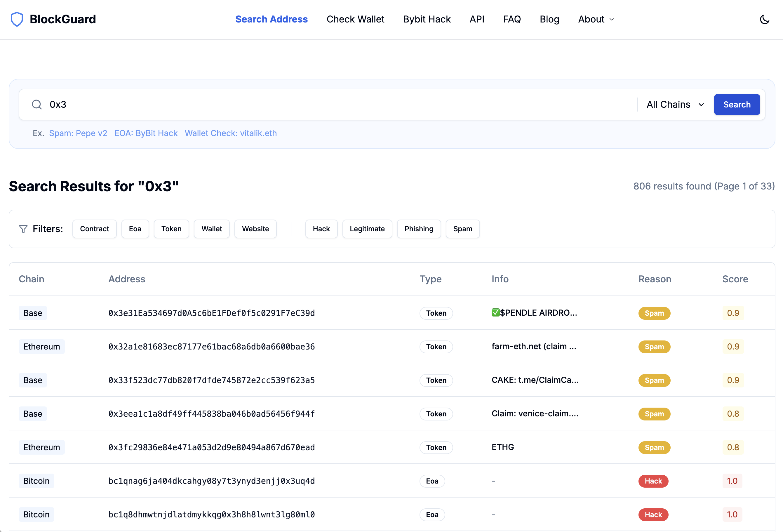This screenshot has width=783, height=532.
Task: Switch to Check Wallet
Action: point(356,19)
